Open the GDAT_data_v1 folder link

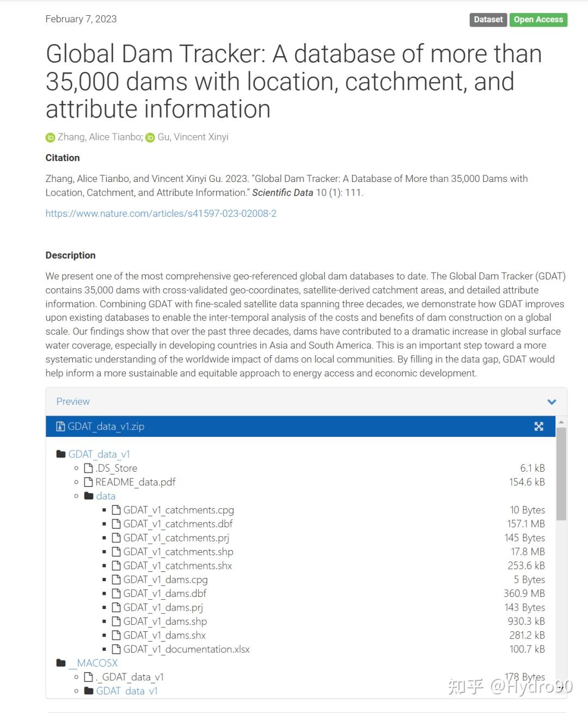pos(100,453)
